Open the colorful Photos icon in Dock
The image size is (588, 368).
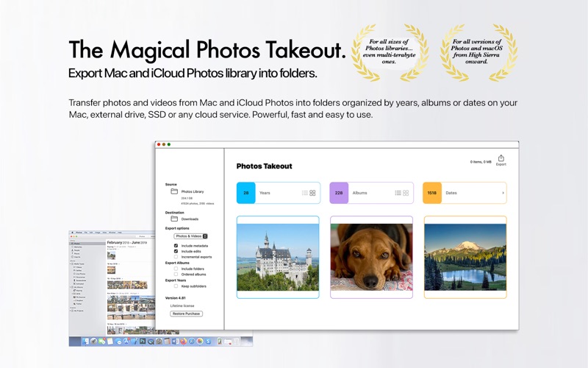[200, 341]
